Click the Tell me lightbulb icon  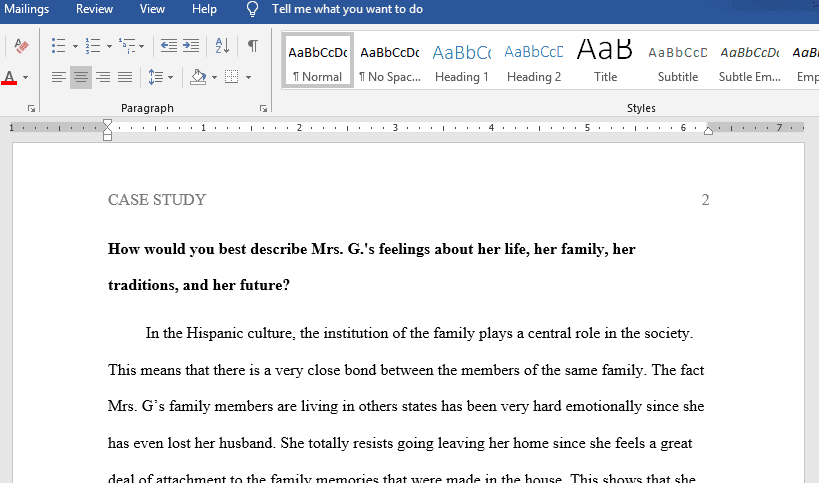click(252, 9)
